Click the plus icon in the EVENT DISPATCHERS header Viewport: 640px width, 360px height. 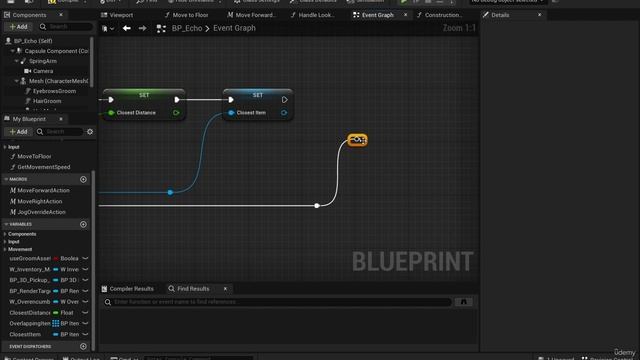coord(83,347)
